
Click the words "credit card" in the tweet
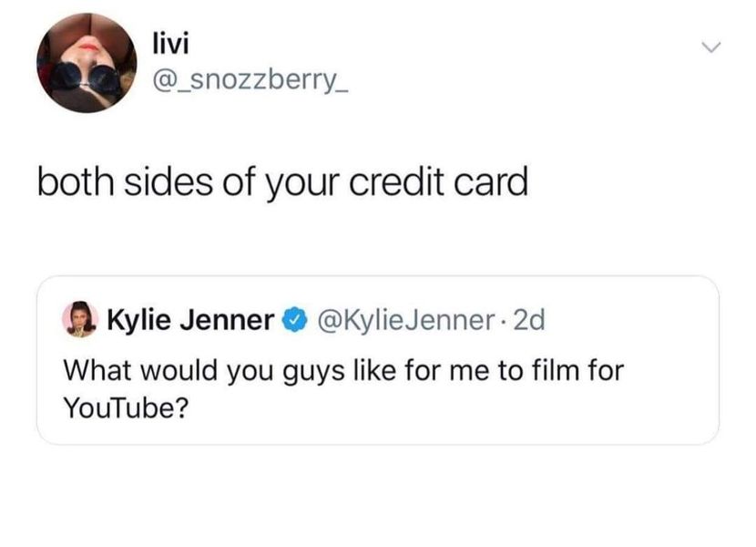tap(439, 181)
